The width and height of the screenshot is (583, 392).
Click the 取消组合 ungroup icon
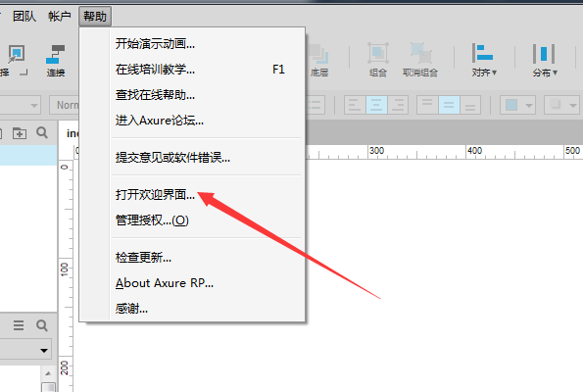(x=421, y=53)
